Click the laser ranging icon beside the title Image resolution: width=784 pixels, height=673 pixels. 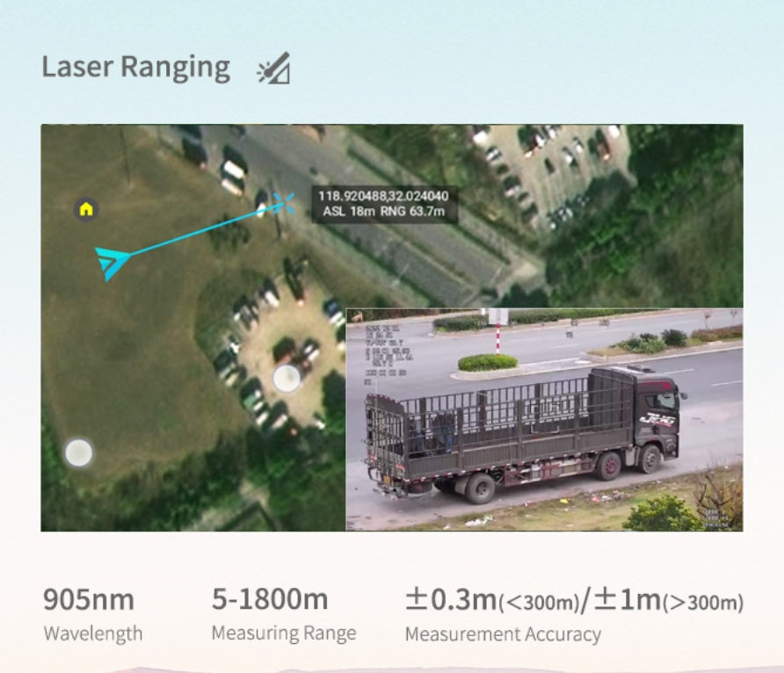point(273,68)
